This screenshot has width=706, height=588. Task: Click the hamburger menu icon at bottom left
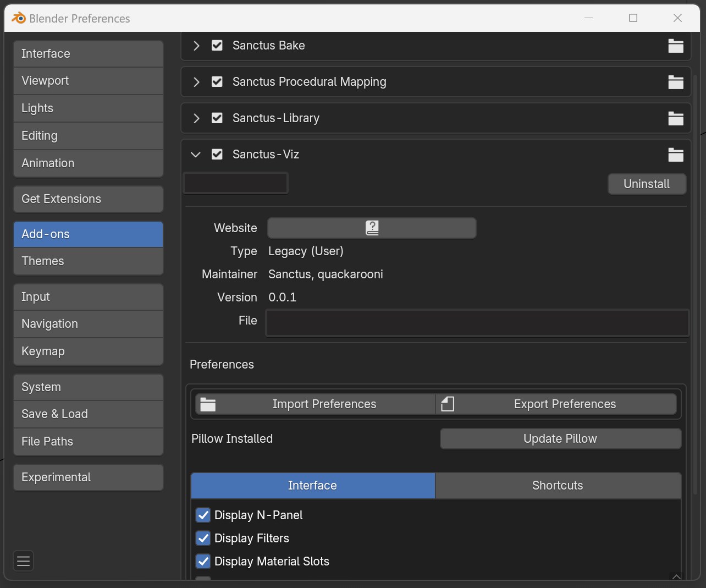coord(23,561)
